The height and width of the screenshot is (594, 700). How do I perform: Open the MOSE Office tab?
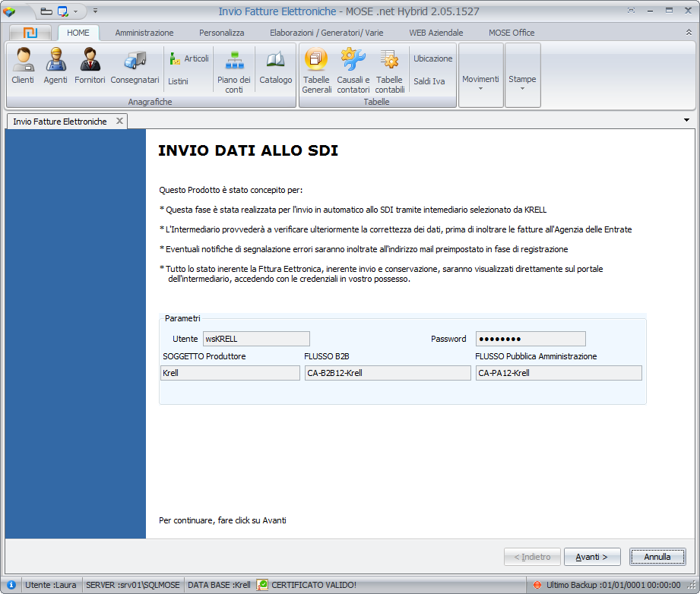(512, 33)
